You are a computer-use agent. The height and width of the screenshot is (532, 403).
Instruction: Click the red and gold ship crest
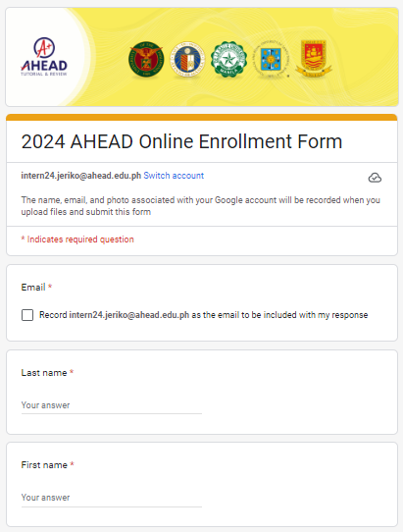point(314,58)
